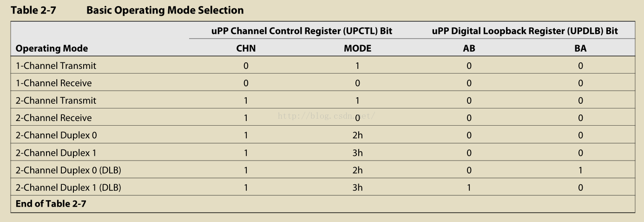
Task: Click the 2-Channel Duplex 0 row label
Action: tap(56, 135)
